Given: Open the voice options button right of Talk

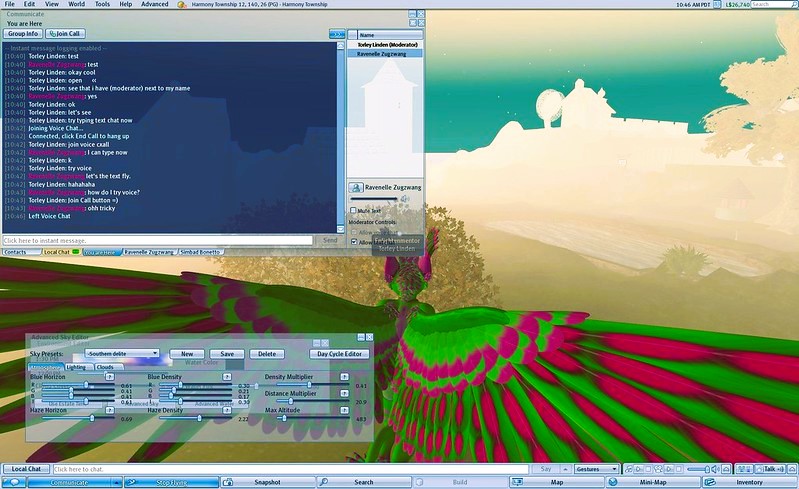Looking at the screenshot, I should [791, 469].
